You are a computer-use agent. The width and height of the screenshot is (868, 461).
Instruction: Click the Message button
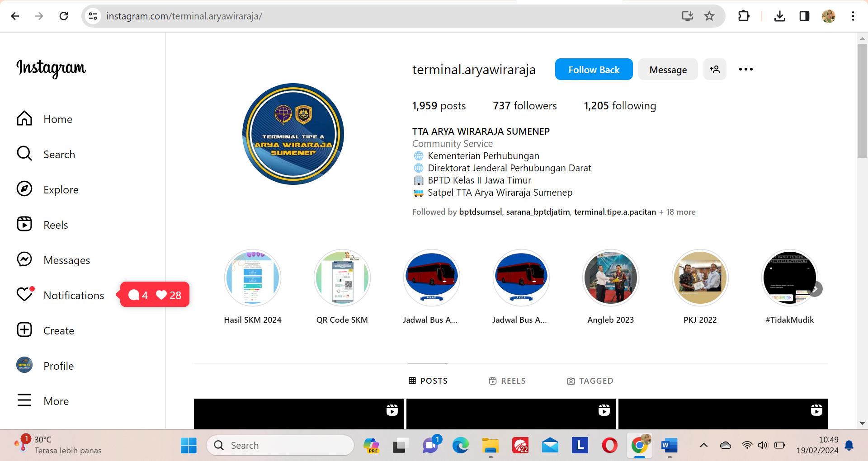668,70
